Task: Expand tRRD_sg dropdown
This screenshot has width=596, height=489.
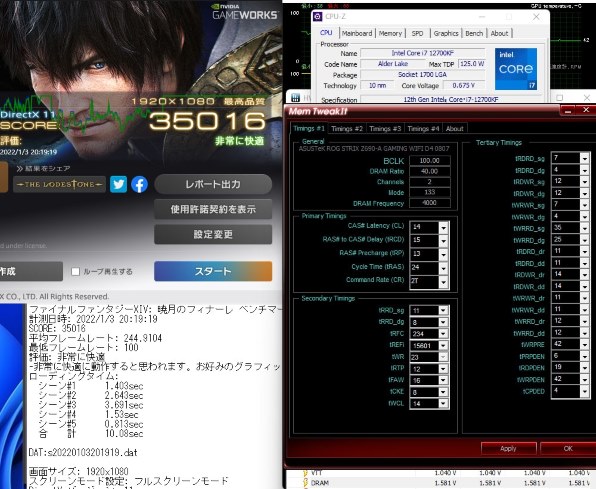Action: coord(443,311)
